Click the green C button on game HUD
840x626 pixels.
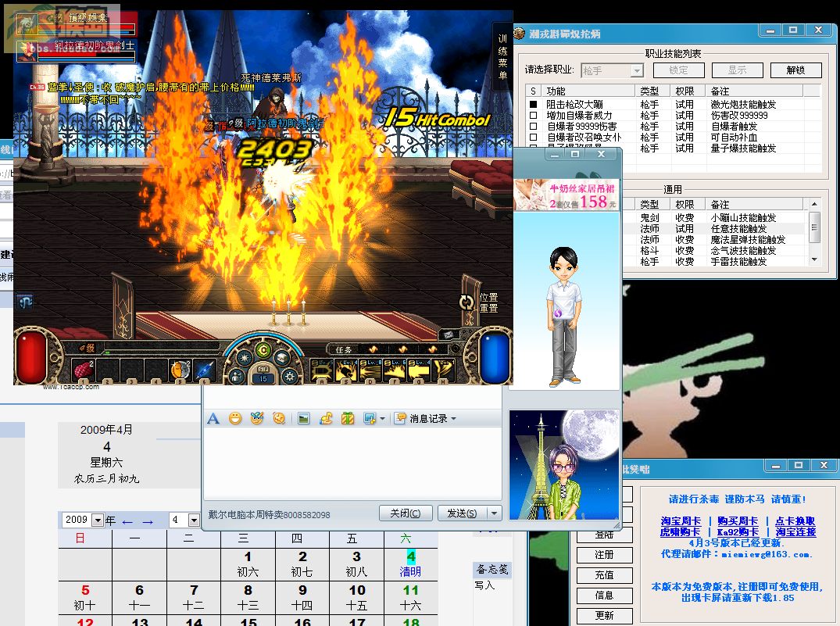[263, 351]
